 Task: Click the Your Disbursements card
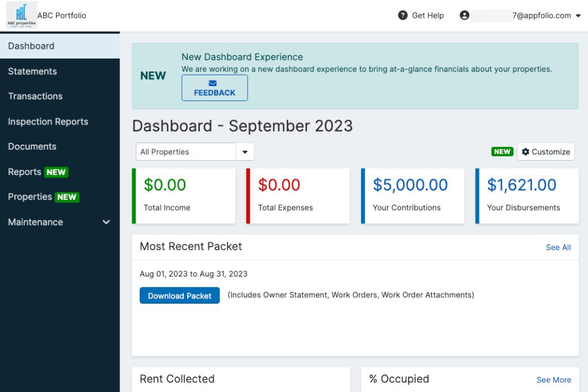click(x=527, y=196)
